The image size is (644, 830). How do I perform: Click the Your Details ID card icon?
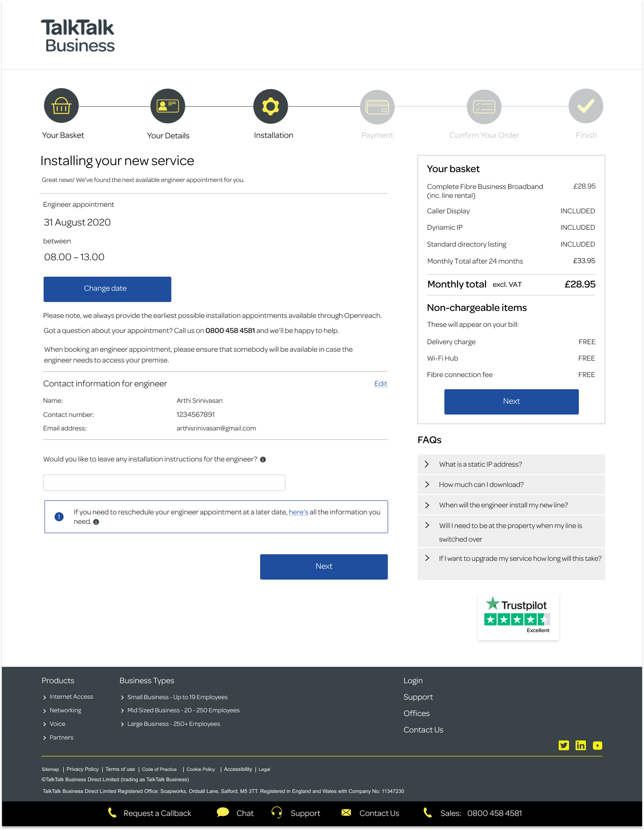point(168,106)
